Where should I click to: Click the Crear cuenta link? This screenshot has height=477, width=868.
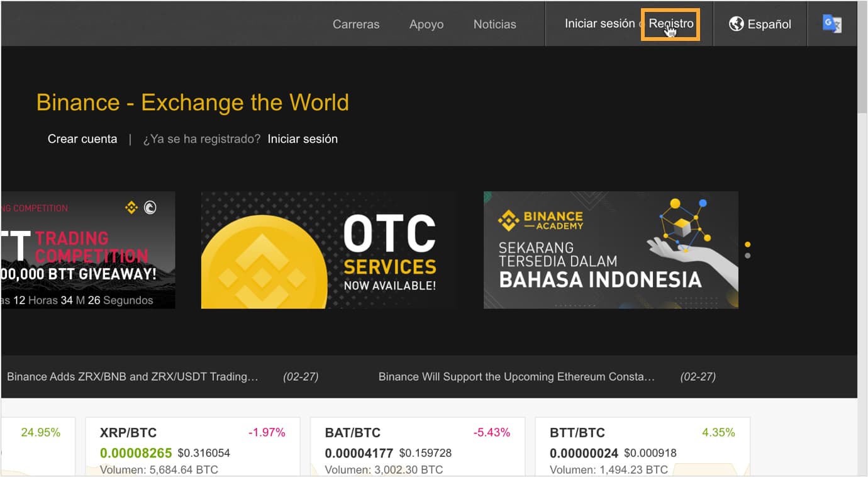pyautogui.click(x=82, y=139)
